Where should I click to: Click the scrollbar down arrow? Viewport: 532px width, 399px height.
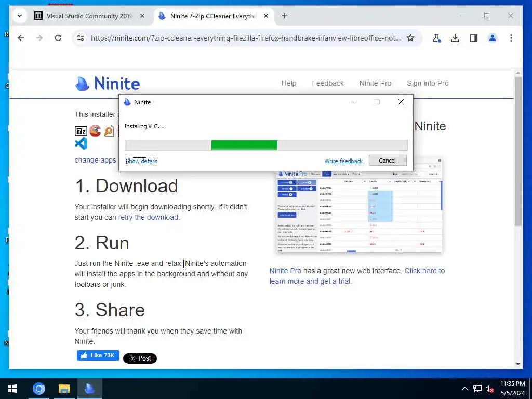click(518, 364)
